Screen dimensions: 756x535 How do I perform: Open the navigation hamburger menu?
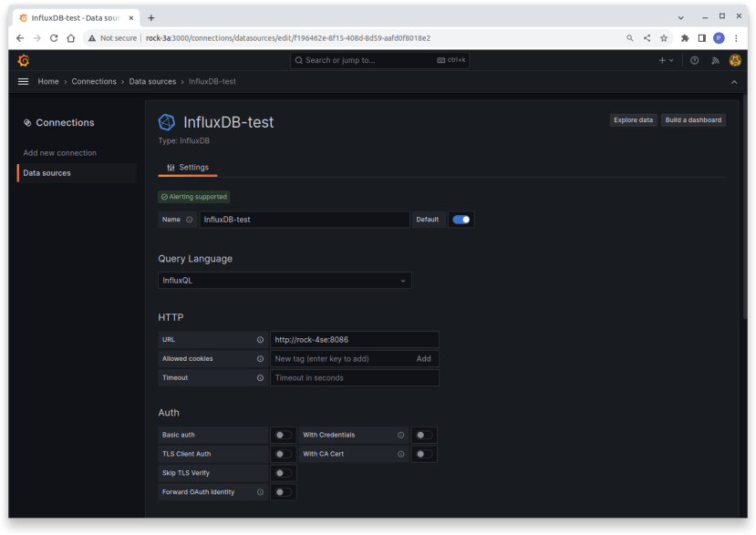(23, 81)
